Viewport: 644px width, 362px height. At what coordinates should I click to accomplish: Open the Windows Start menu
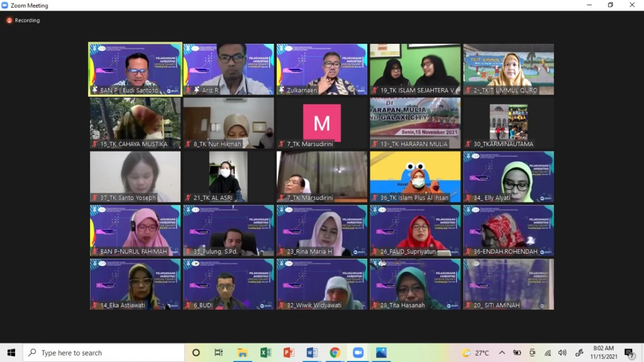click(x=11, y=353)
